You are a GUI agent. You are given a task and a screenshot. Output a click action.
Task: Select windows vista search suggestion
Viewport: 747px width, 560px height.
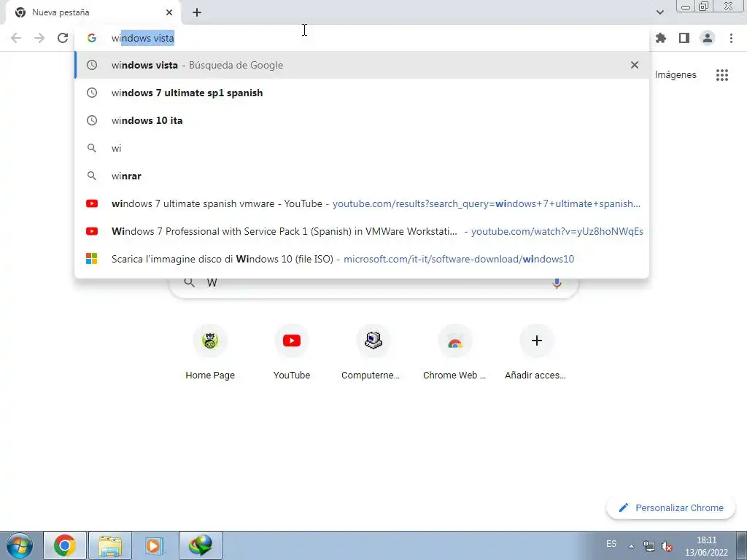pyautogui.click(x=362, y=65)
